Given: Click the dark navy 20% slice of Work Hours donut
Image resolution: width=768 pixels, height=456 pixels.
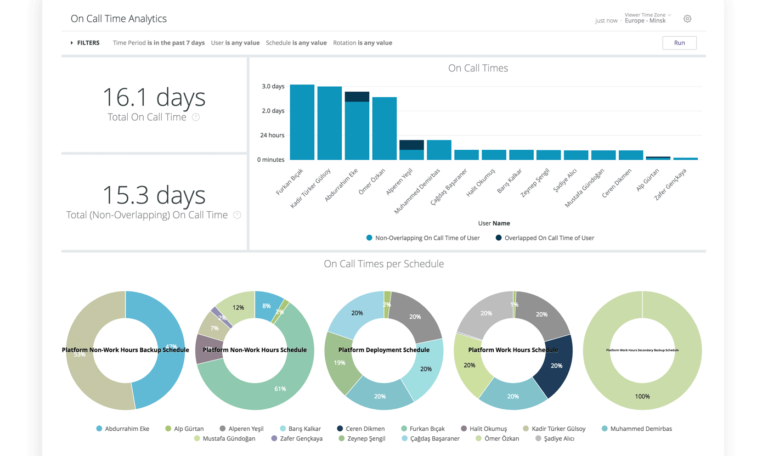Looking at the screenshot, I should pos(556,366).
